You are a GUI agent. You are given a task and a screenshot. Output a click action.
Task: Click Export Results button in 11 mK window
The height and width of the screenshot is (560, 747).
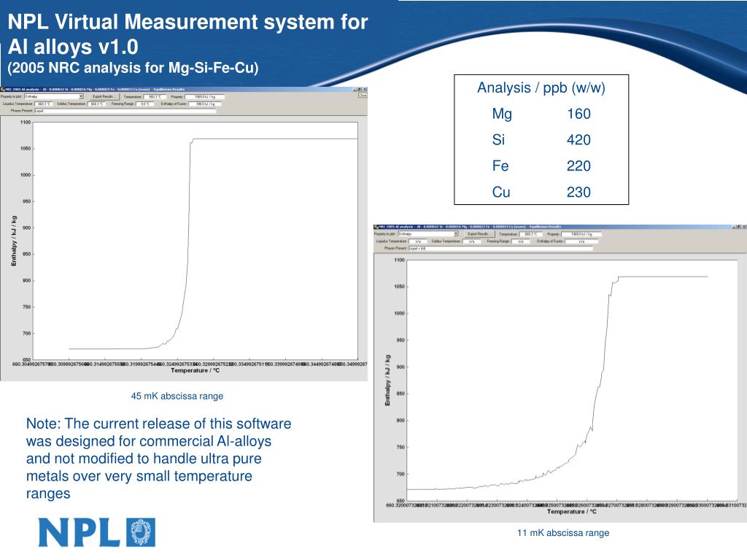479,234
